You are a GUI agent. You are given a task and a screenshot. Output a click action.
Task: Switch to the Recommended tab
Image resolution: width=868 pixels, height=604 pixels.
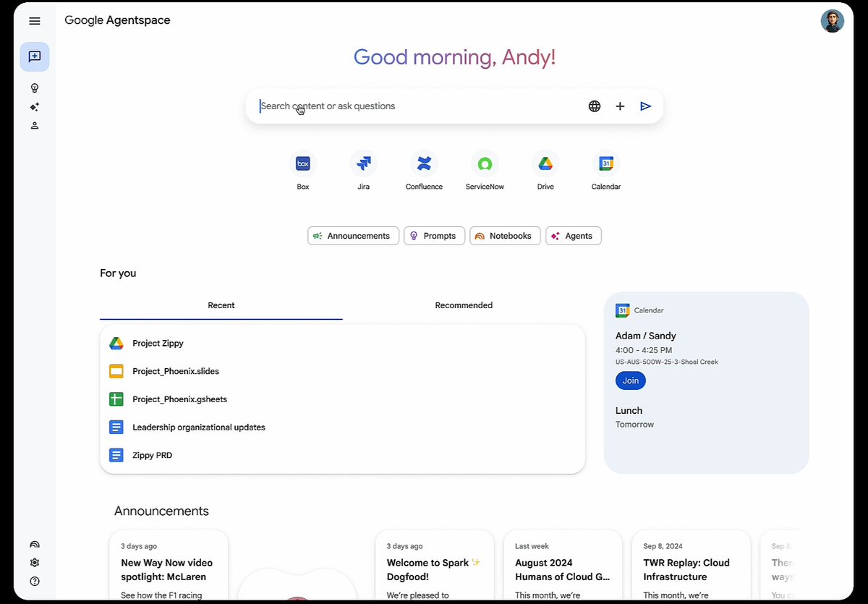pos(464,305)
